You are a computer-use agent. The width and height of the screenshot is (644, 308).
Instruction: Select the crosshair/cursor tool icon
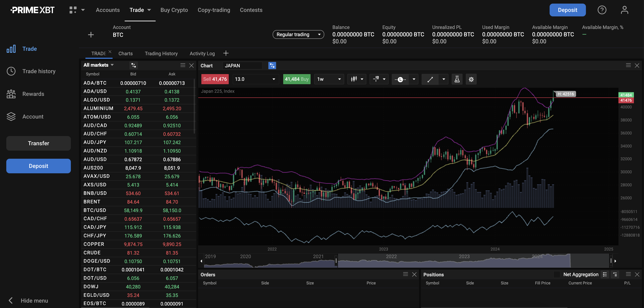point(375,79)
